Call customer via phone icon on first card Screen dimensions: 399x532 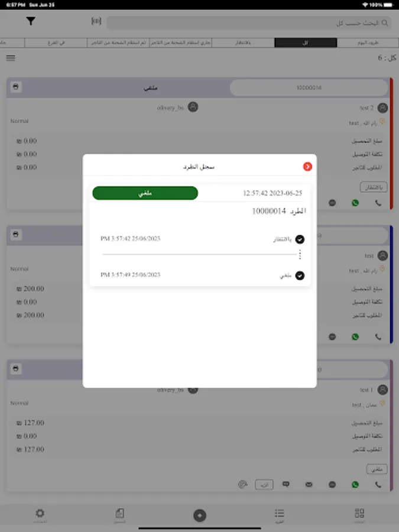(378, 203)
